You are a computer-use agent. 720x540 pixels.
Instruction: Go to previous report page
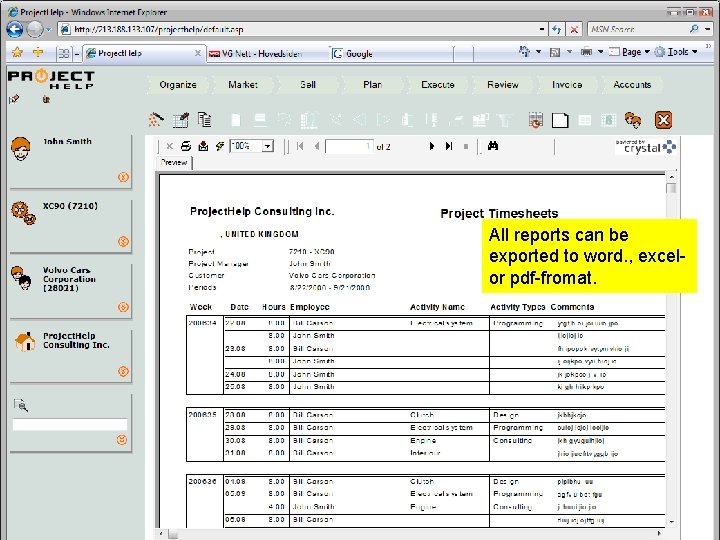[x=317, y=146]
